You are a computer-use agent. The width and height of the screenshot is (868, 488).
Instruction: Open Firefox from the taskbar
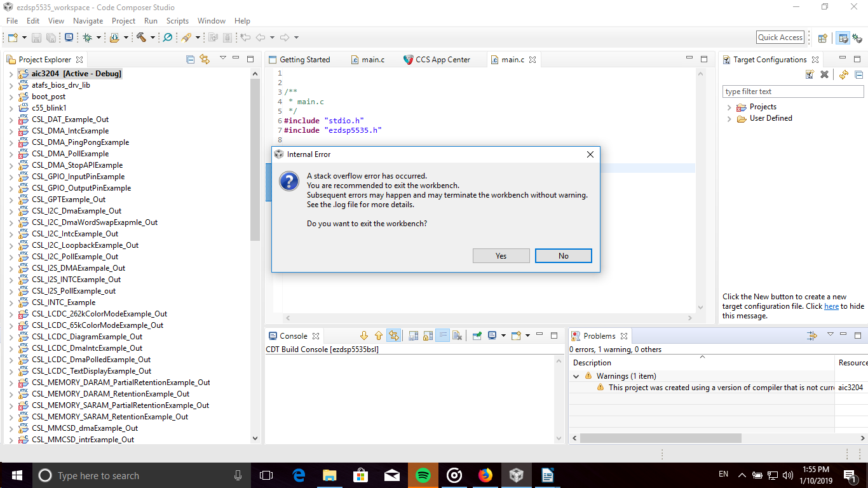click(485, 475)
